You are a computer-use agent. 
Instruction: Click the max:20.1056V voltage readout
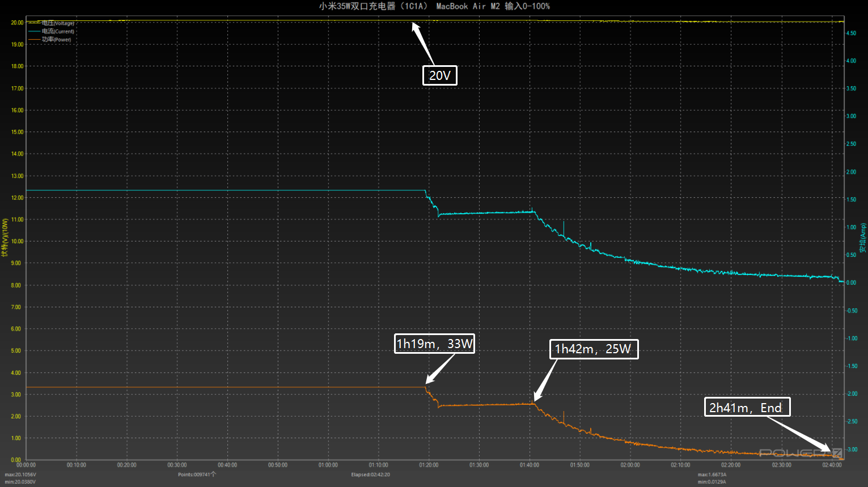(20, 475)
